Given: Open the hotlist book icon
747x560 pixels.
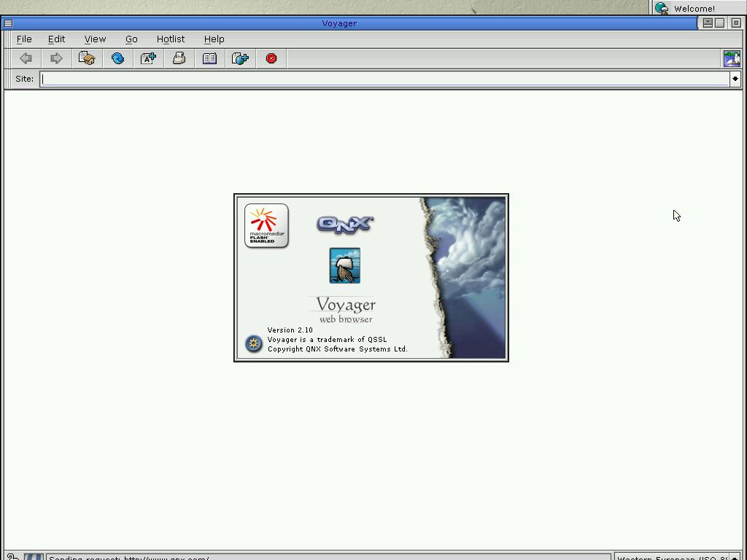Looking at the screenshot, I should (x=209, y=58).
